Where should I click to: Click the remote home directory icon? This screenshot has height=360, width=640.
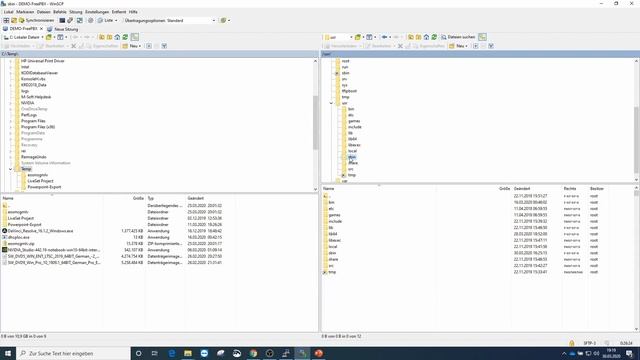coord(426,37)
